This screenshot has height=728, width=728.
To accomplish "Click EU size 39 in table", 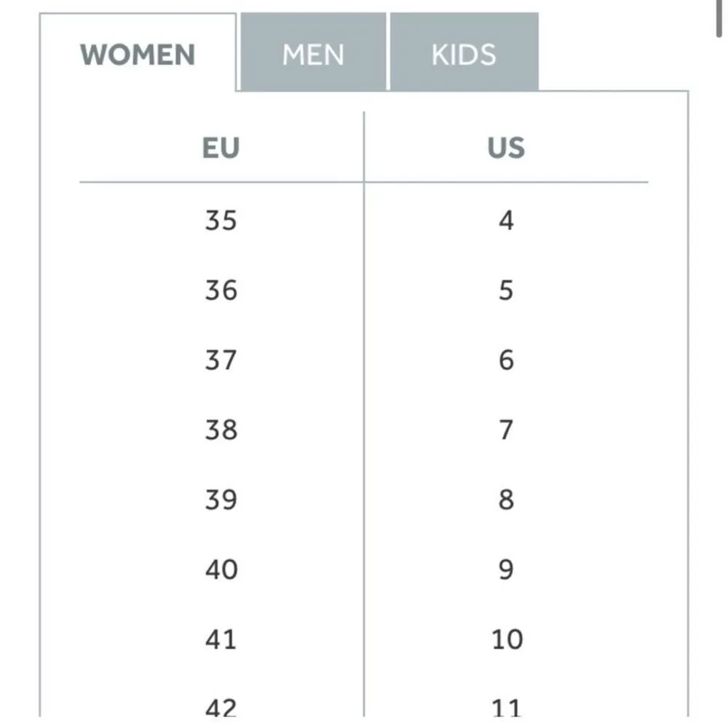I will click(x=221, y=499).
